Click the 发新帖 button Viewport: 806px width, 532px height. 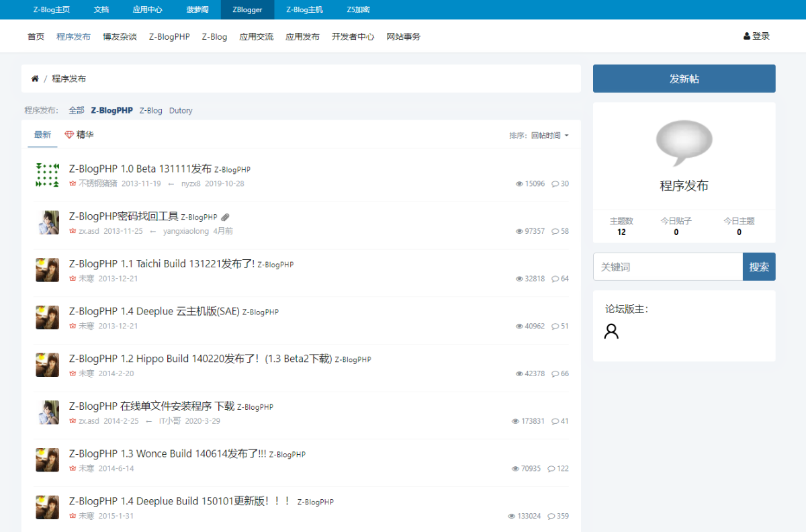click(x=684, y=79)
